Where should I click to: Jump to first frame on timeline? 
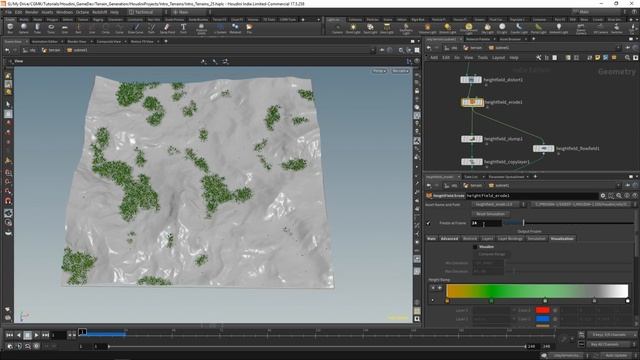tap(9, 335)
